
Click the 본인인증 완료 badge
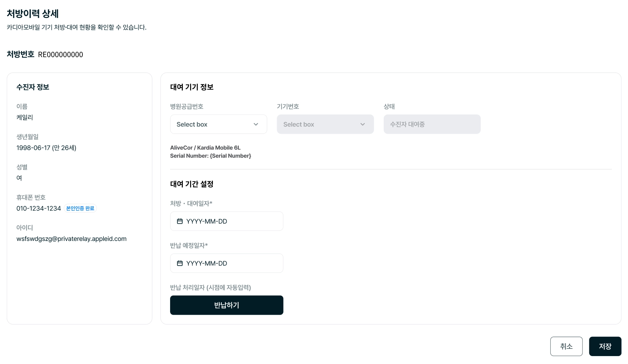[x=80, y=209]
